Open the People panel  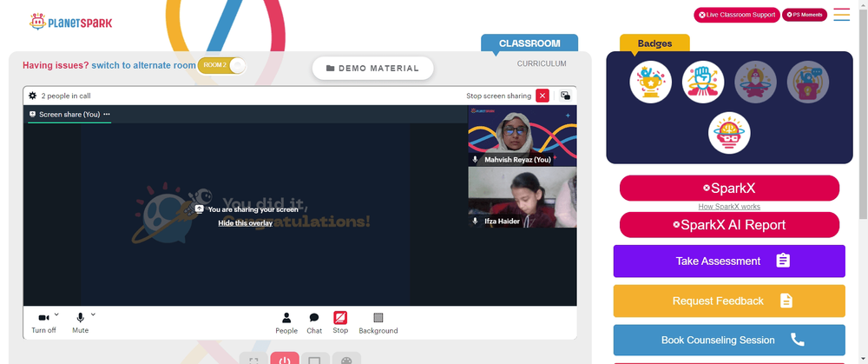pyautogui.click(x=286, y=323)
